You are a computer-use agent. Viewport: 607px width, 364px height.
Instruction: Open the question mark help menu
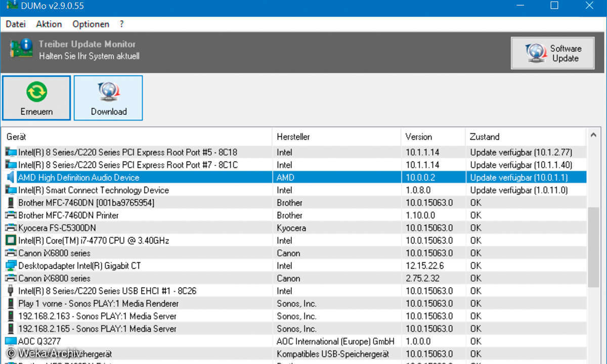122,24
